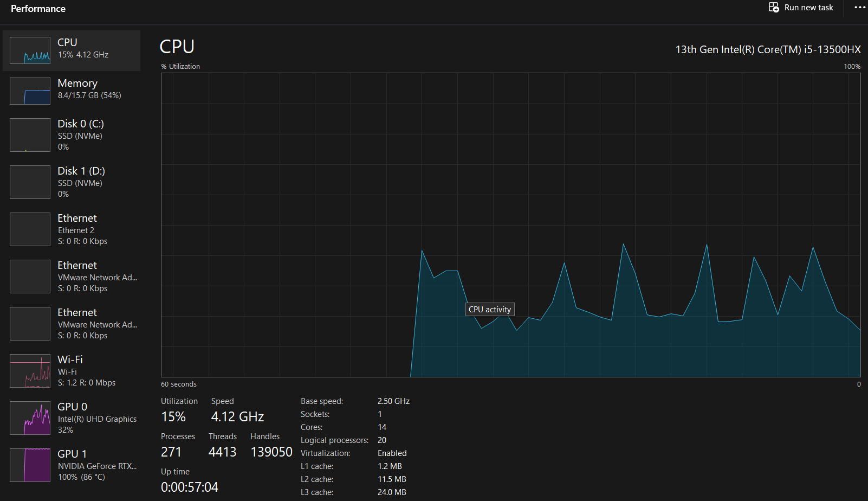868x501 pixels.
Task: Click the CPU utilization graph area
Action: click(x=510, y=225)
